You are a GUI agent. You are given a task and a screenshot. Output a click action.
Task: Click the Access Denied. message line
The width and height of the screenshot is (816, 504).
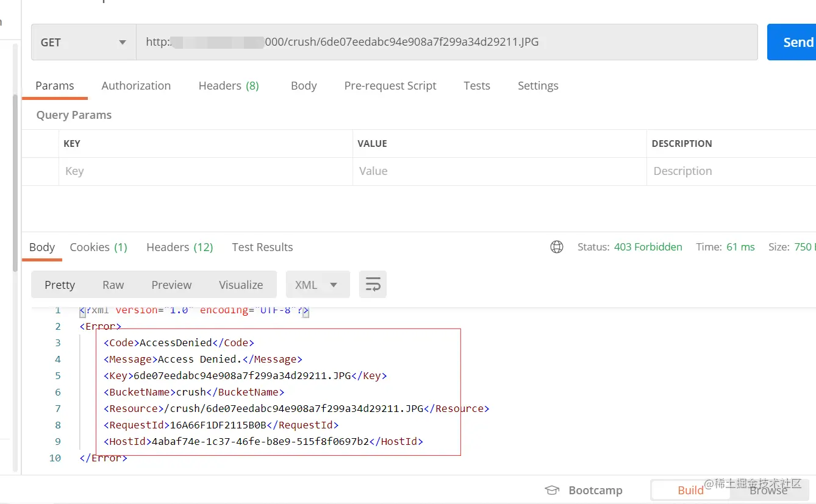point(203,359)
